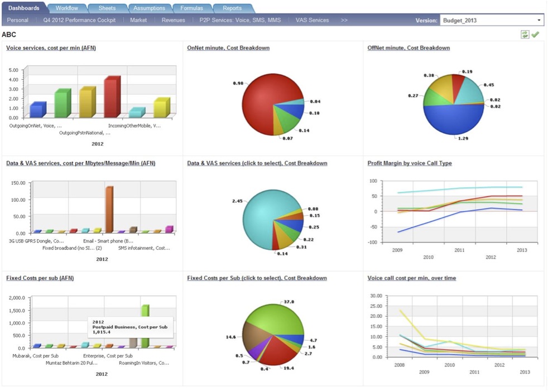Switch to the Reports tab
Image resolution: width=548 pixels, height=392 pixels.
click(x=232, y=8)
